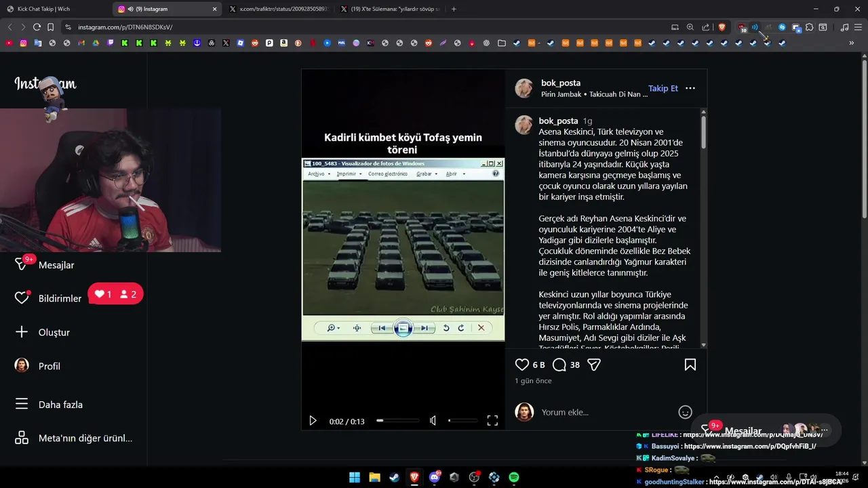Viewport: 868px width, 488px height.
Task: Play the Instagram video
Action: pyautogui.click(x=313, y=421)
